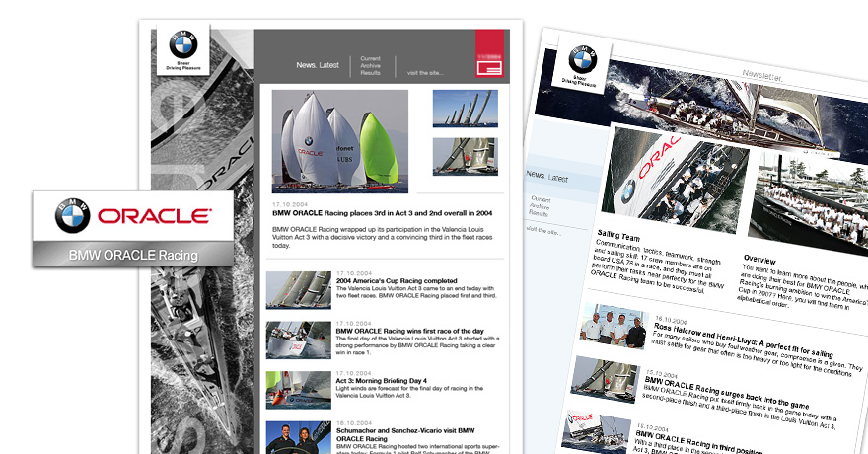Open the upper small masts thumbnail
The image size is (868, 454).
click(465, 109)
